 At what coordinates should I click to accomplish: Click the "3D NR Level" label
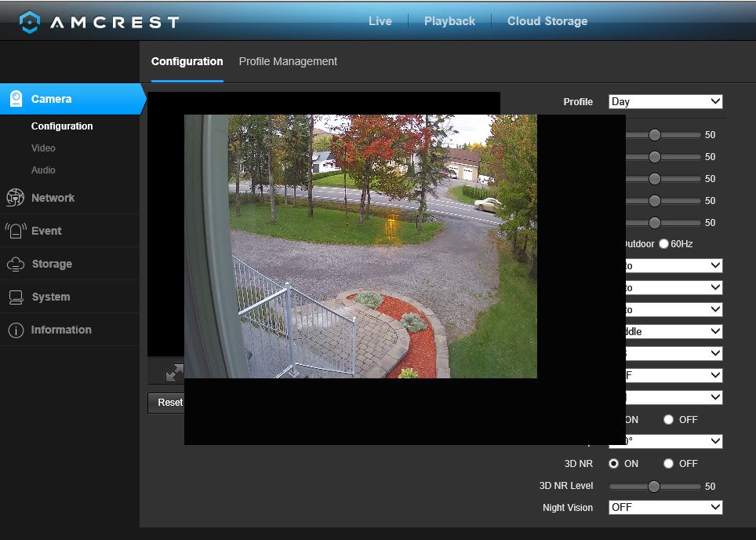[x=566, y=486]
